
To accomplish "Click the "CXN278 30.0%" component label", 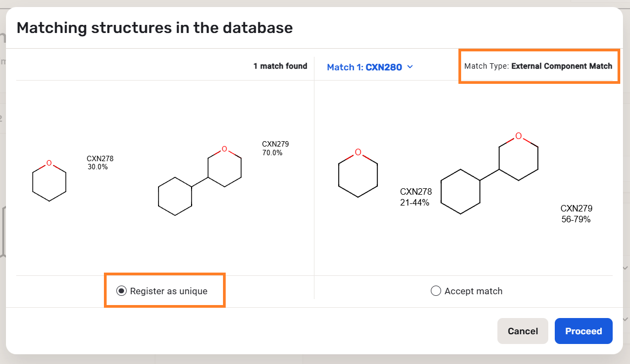I will (x=100, y=163).
